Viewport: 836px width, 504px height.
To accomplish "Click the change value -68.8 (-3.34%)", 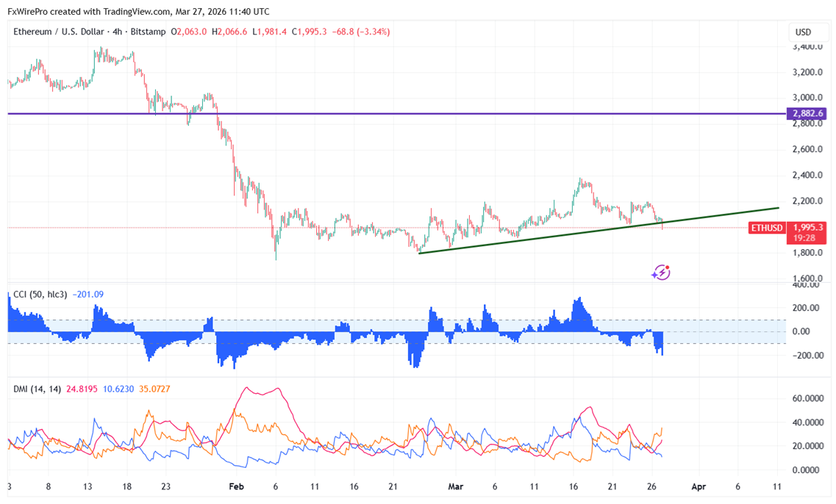I will (361, 32).
